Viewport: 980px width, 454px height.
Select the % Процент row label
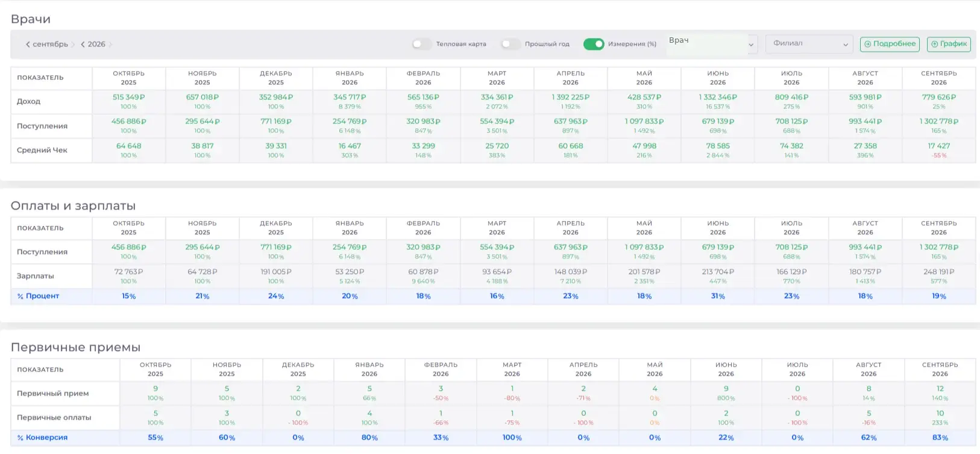[38, 296]
